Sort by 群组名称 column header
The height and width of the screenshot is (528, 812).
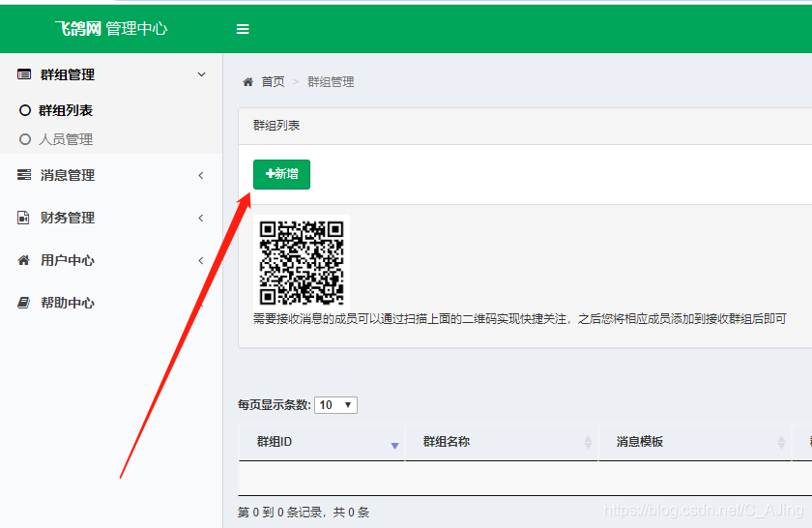502,442
